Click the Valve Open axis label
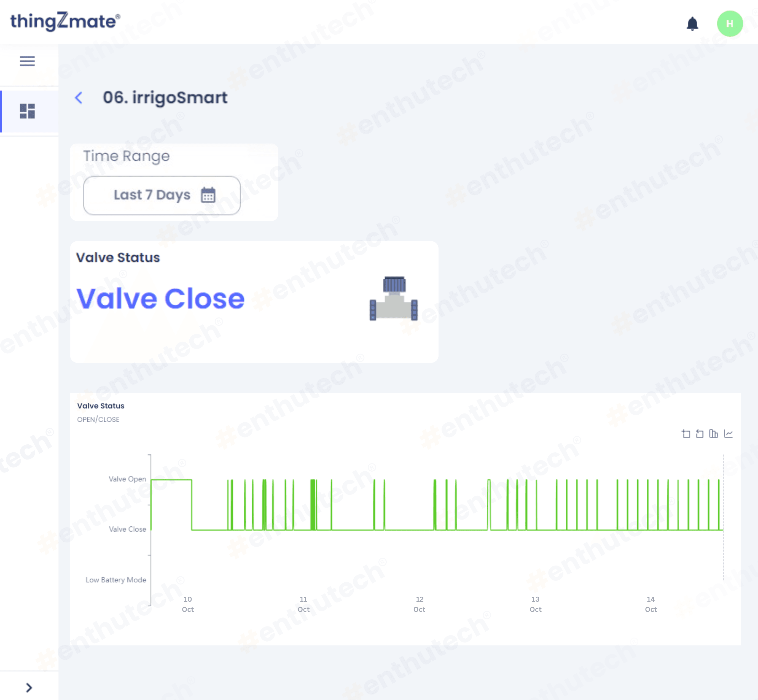758x700 pixels. tap(127, 479)
